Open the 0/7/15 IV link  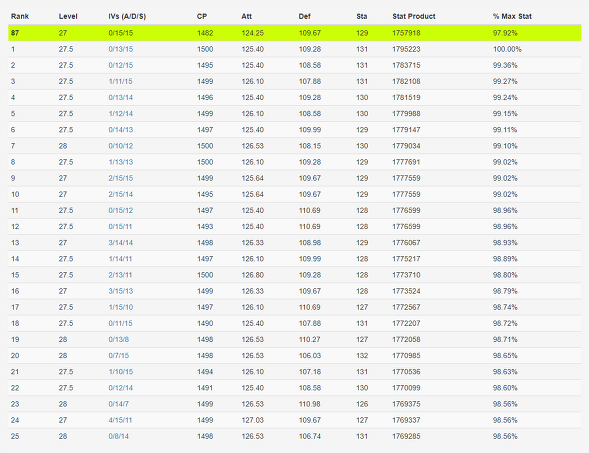119,356
